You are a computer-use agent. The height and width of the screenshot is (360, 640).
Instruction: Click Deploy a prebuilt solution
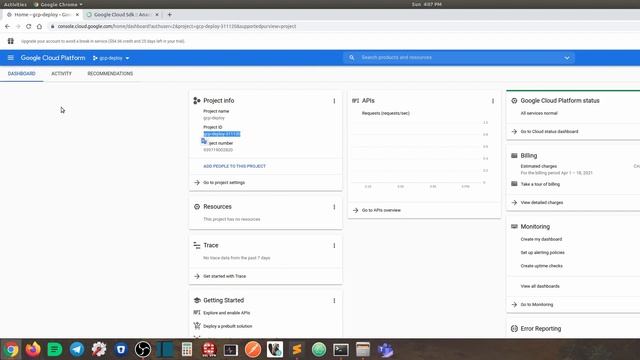pos(227,326)
